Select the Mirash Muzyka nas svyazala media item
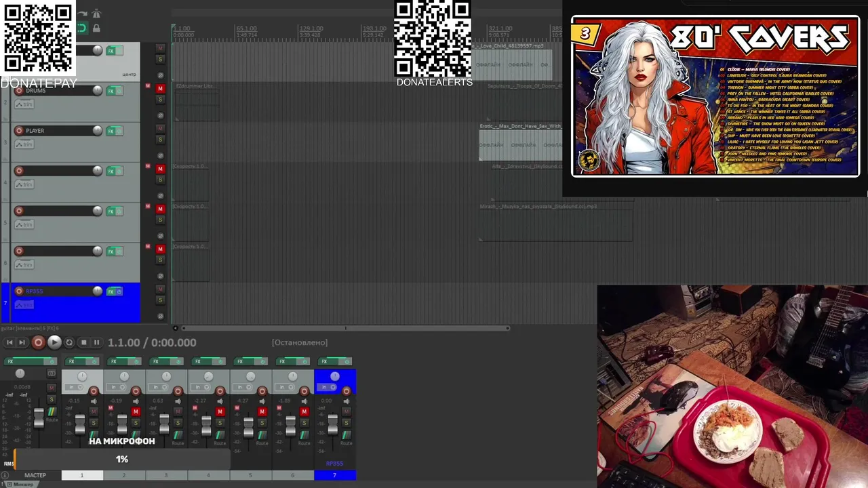 556,222
